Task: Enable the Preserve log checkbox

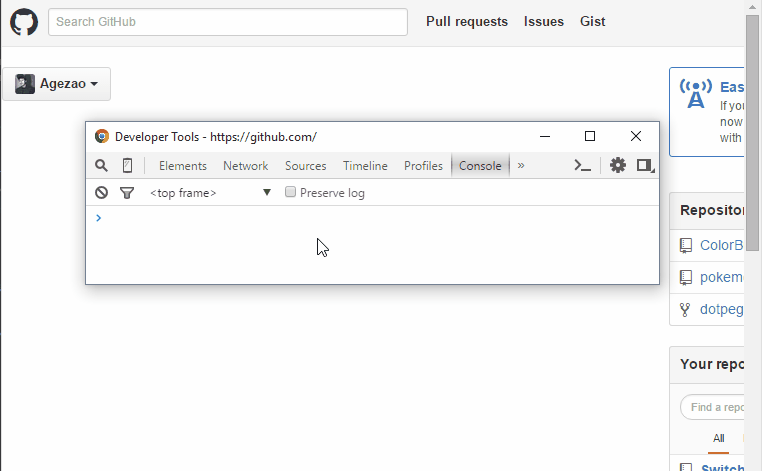Action: click(290, 192)
